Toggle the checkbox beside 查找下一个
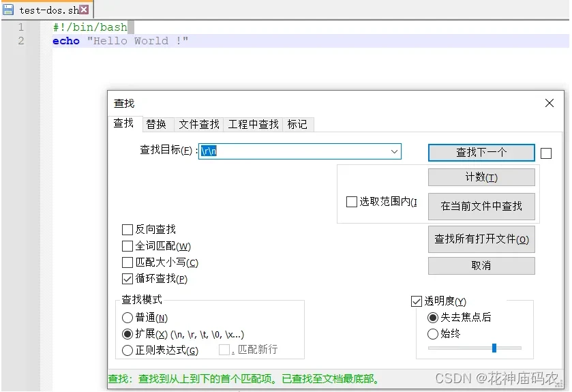The height and width of the screenshot is (392, 572). [x=545, y=153]
